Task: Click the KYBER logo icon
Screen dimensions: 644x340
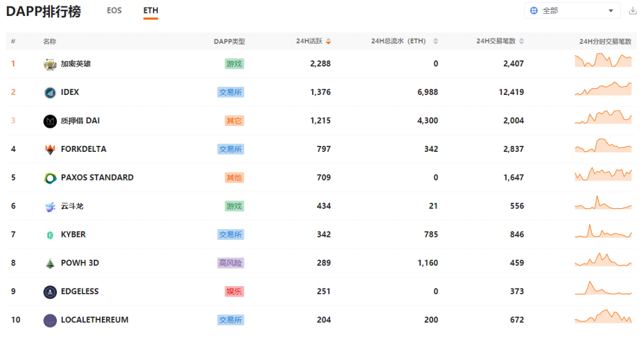Action: tap(50, 235)
